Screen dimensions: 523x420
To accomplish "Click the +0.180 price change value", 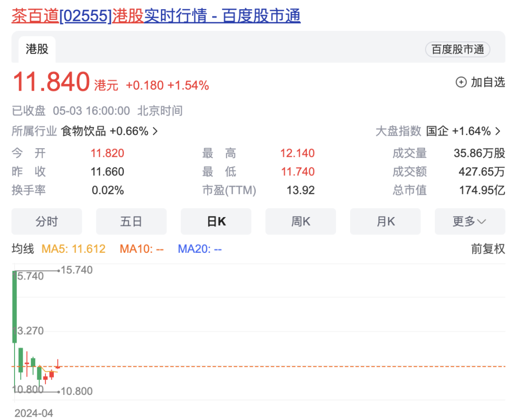I will pyautogui.click(x=145, y=85).
